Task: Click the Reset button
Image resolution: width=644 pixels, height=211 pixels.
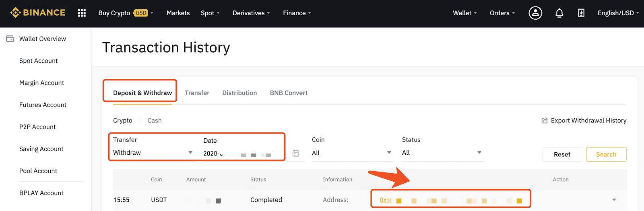Action: 562,154
